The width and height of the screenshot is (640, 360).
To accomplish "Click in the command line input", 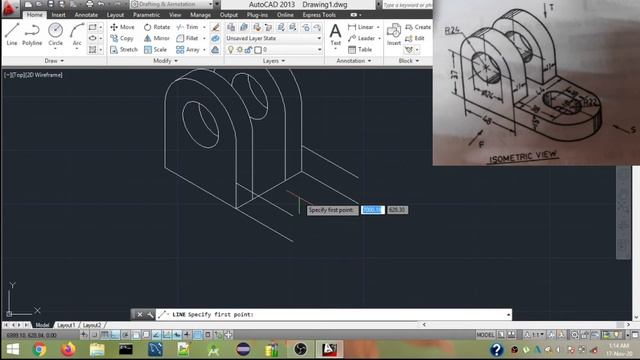I will point(333,314).
